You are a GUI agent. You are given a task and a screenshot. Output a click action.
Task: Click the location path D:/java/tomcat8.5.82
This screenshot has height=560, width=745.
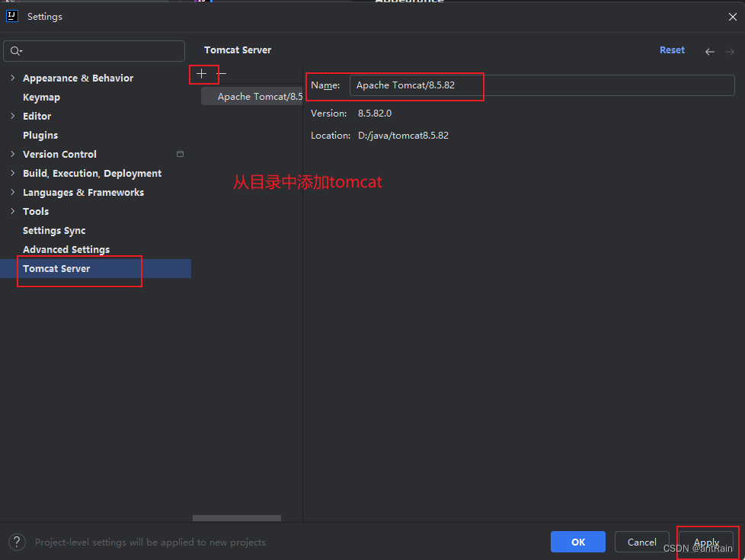tap(403, 136)
